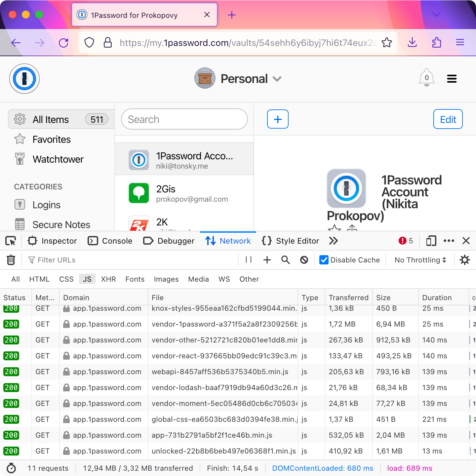Open the Style Editor tab
This screenshot has height=476, width=476.
[x=291, y=241]
